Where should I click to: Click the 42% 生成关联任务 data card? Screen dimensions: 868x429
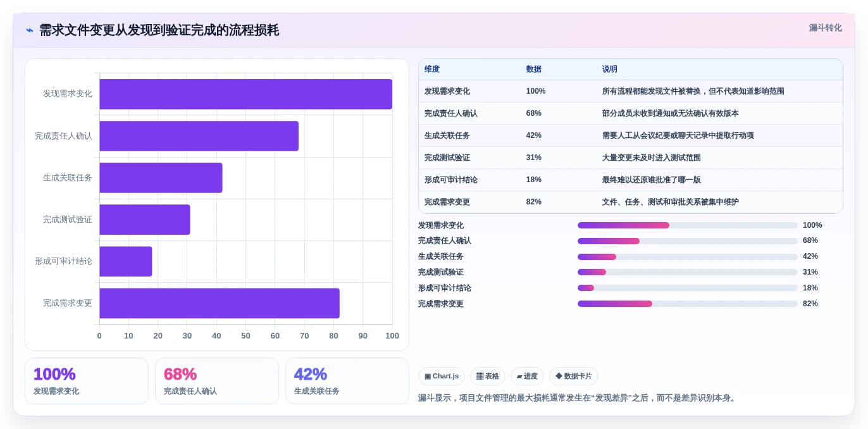pos(347,381)
